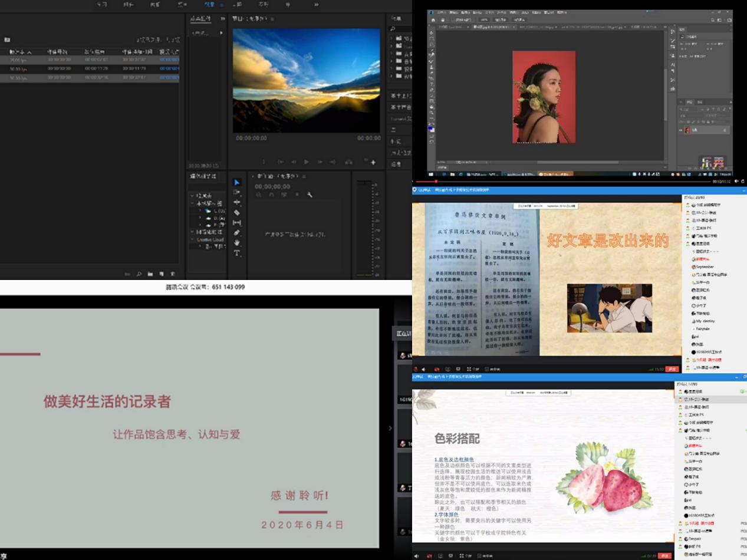Click the fullscreen button in the essay-slide window
This screenshot has height=560, width=747.
click(469, 370)
